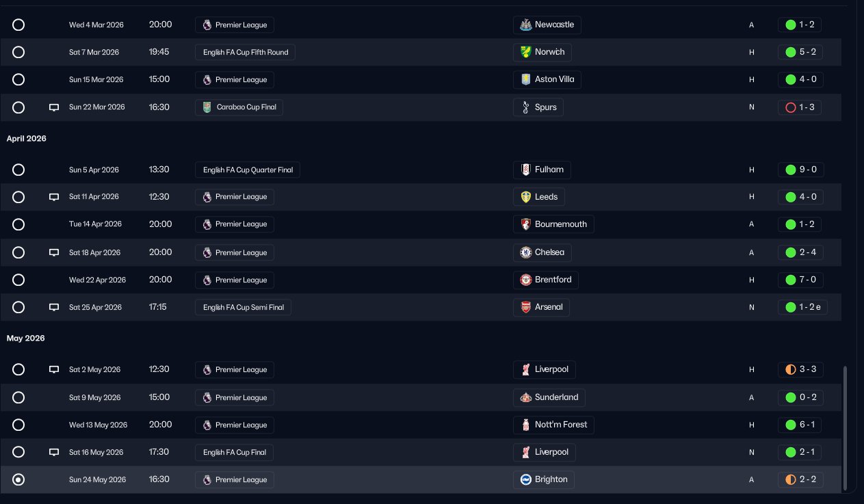Select radio button for Sunderland match
Screen dimensions: 864x504
(x=18, y=397)
